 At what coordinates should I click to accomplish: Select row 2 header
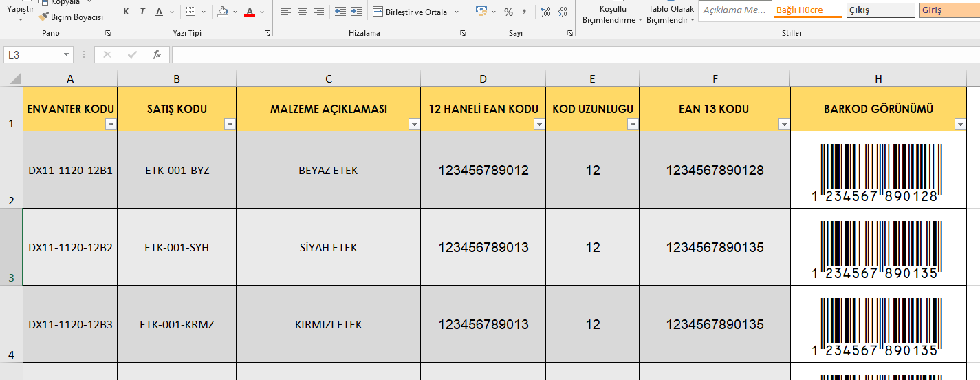coord(12,170)
